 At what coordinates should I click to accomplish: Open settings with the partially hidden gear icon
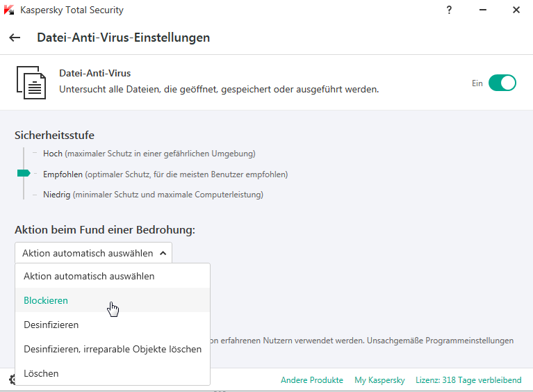click(x=12, y=379)
